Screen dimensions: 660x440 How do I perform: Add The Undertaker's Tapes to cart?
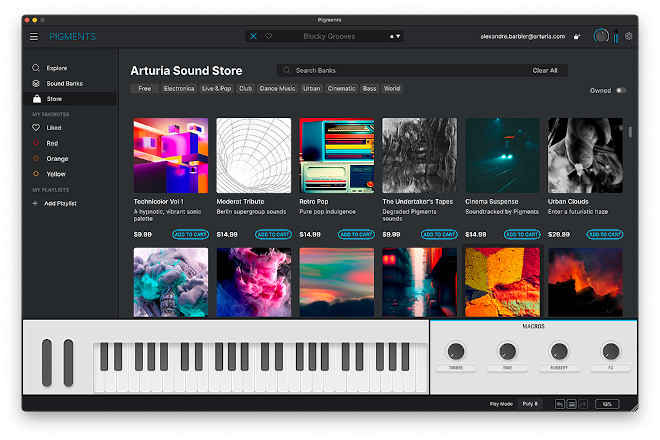point(439,235)
